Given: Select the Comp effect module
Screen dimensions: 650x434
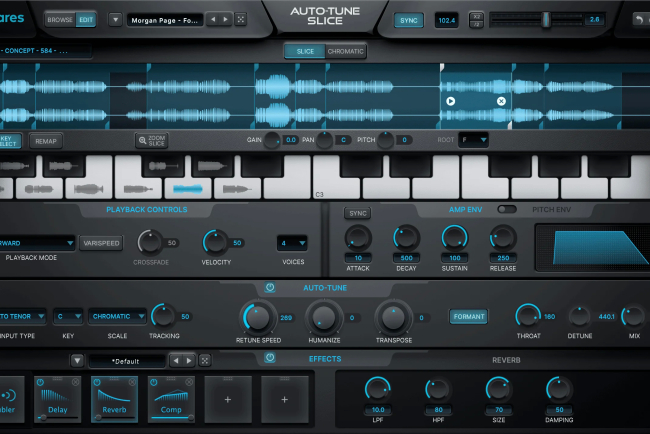Looking at the screenshot, I should 171,400.
